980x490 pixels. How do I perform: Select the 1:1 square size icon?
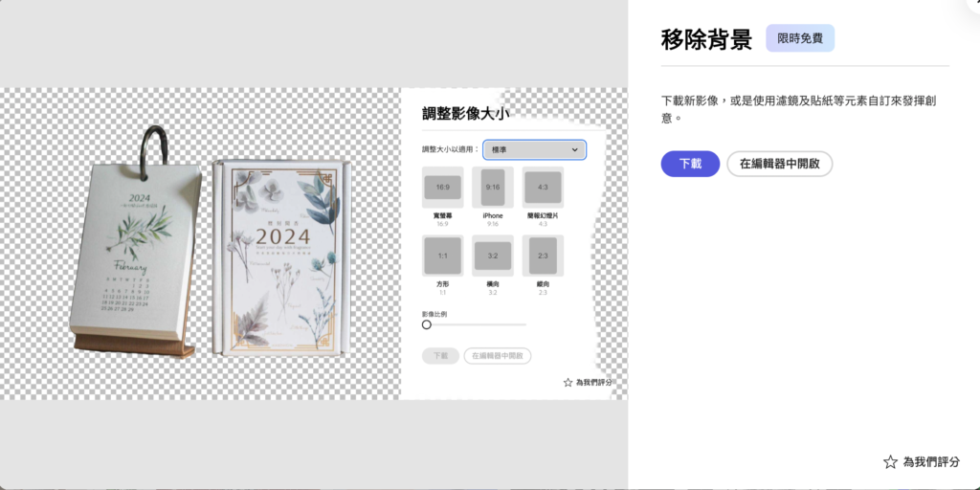(442, 256)
